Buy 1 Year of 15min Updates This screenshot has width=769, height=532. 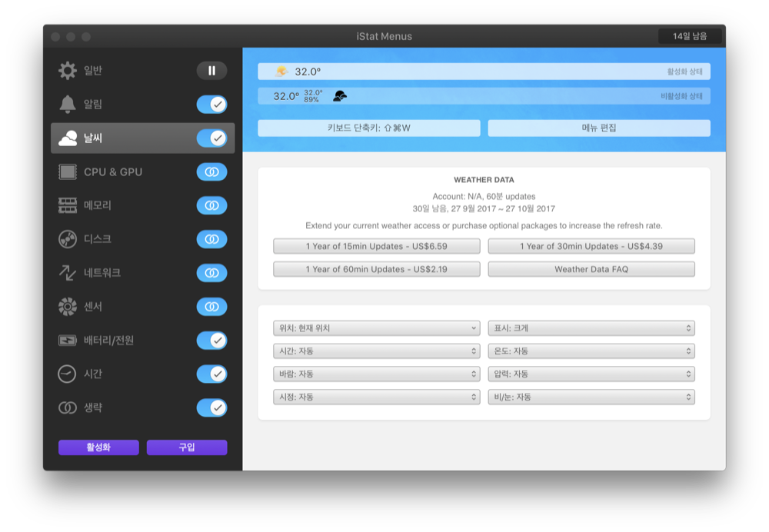377,246
